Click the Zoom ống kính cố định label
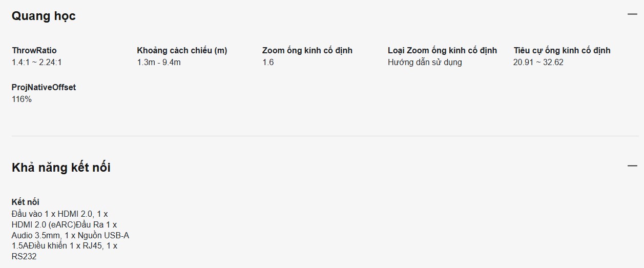The height and width of the screenshot is (268, 644). tap(307, 50)
